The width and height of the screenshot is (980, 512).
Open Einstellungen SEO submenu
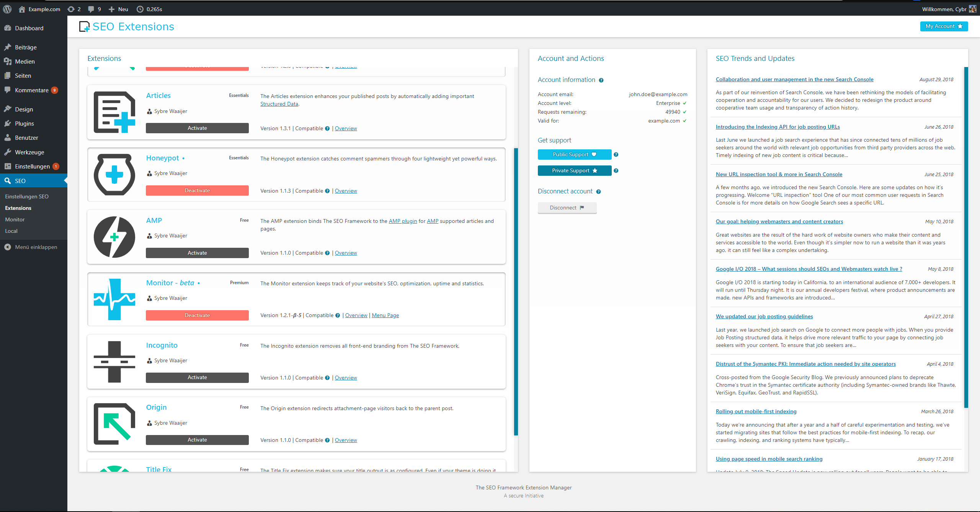point(27,196)
